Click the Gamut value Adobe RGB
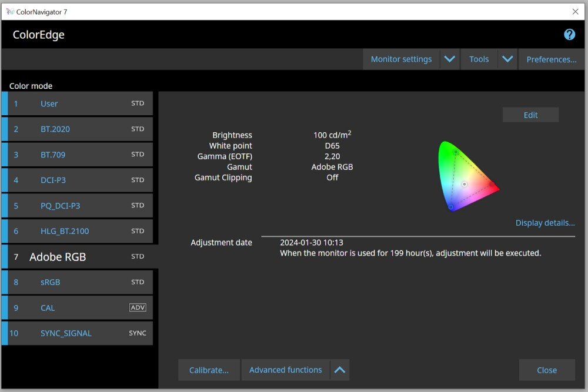588x392 pixels. click(332, 167)
